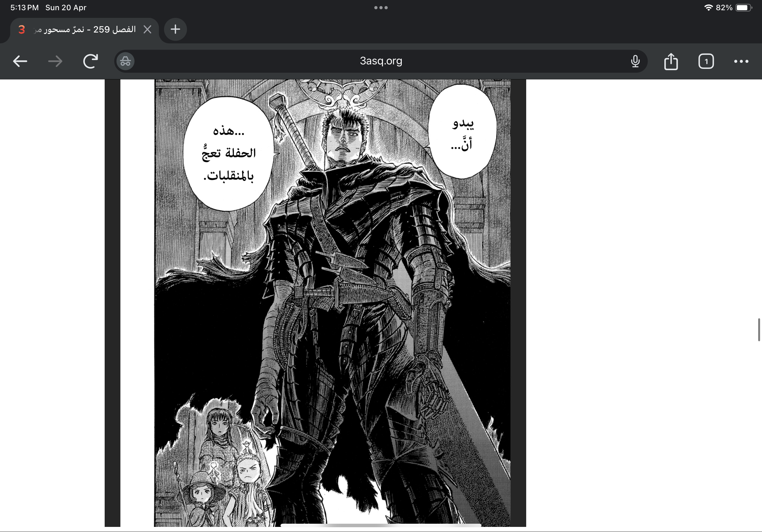Open the browser three-dot menu
Screen dimensions: 762x532
(741, 61)
